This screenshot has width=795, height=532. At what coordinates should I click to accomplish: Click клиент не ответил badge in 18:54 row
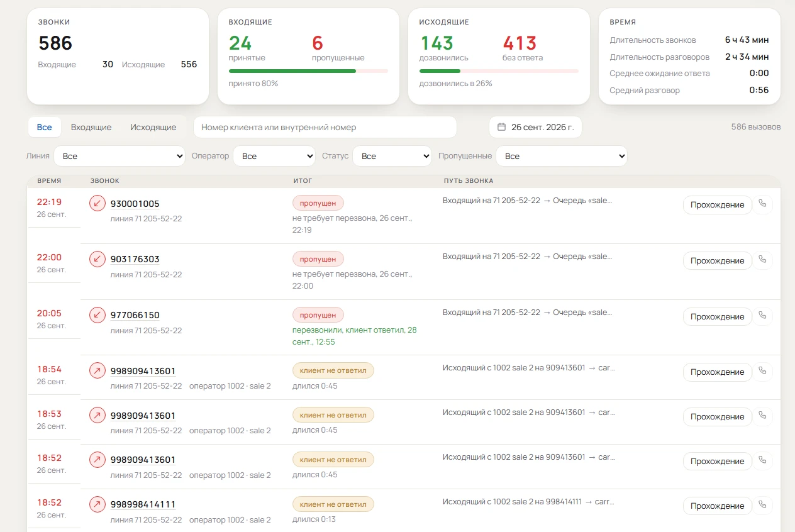[333, 370]
